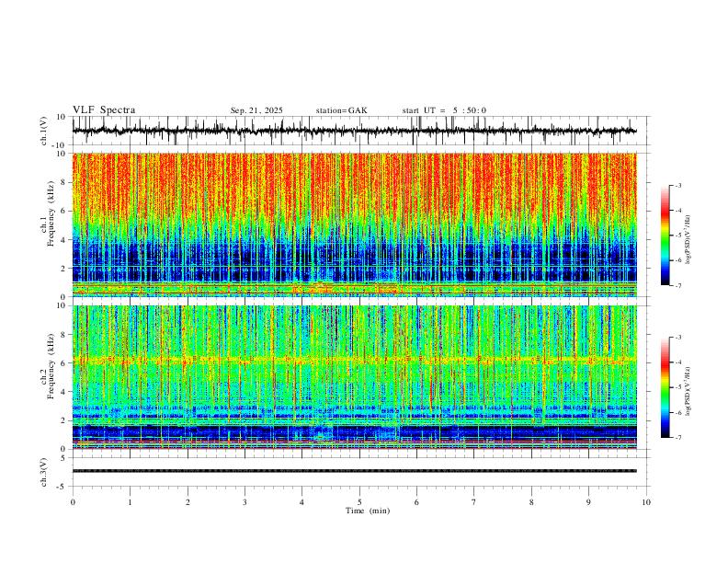The image size is (728, 563).
Task: Click the "2" kHz tick on the ch.2 frequency axis
Action: 63,420
